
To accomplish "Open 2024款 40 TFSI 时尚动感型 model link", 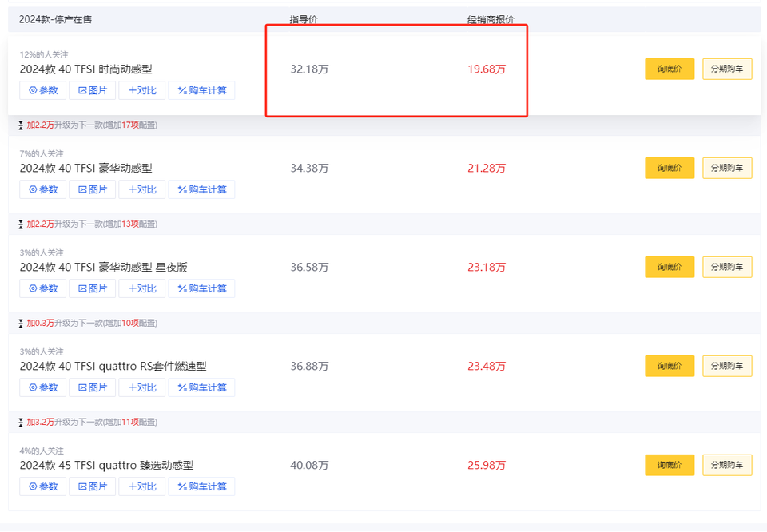I will point(85,69).
